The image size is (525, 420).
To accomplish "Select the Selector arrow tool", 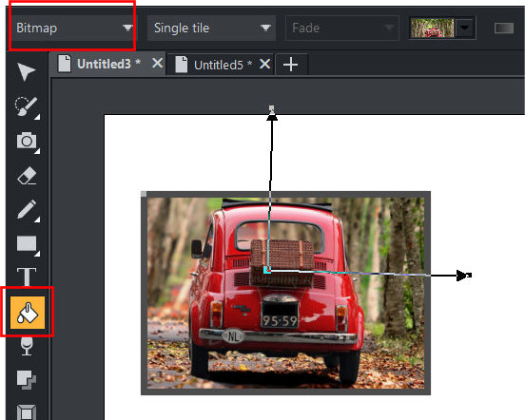I will coord(26,71).
